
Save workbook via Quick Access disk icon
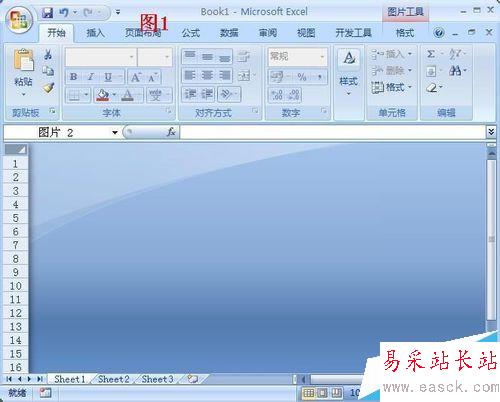coord(48,13)
